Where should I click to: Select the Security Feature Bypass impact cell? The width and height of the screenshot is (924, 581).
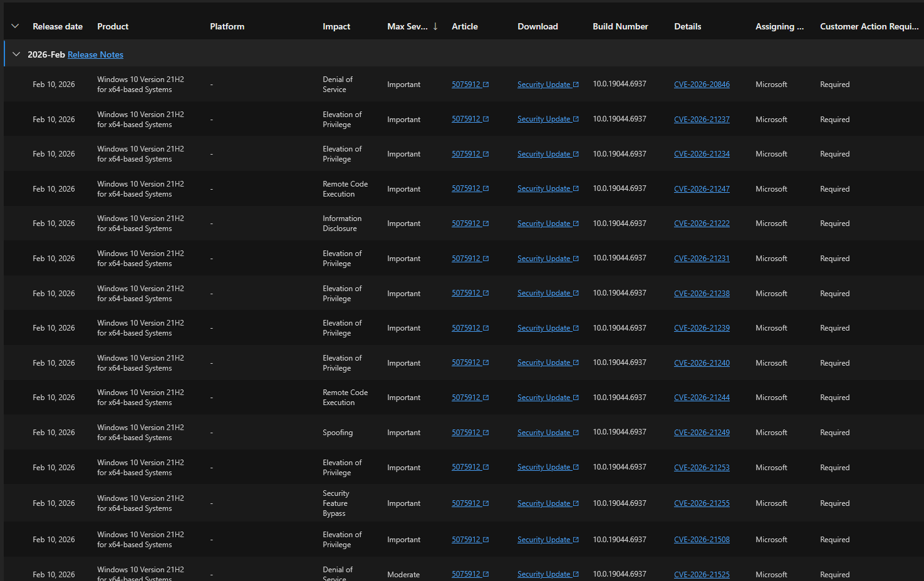[x=335, y=503]
